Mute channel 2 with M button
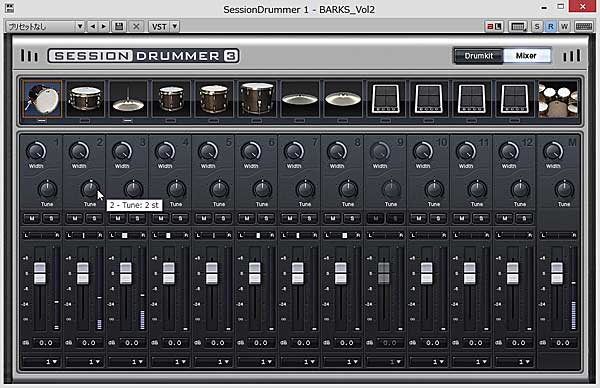The height and width of the screenshot is (388, 600). pyautogui.click(x=75, y=218)
